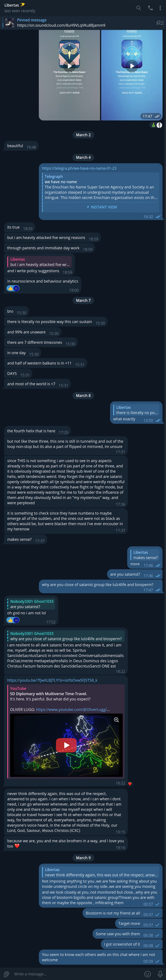
Task: Open the telegra.ph we-have-no-name link
Action: pyautogui.click(x=79, y=168)
